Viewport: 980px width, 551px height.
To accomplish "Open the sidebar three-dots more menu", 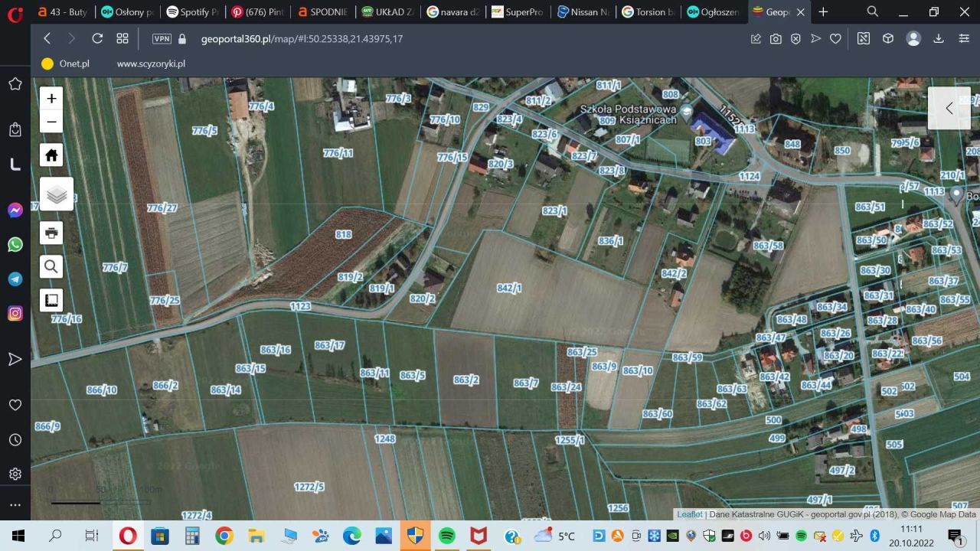I will [x=15, y=505].
